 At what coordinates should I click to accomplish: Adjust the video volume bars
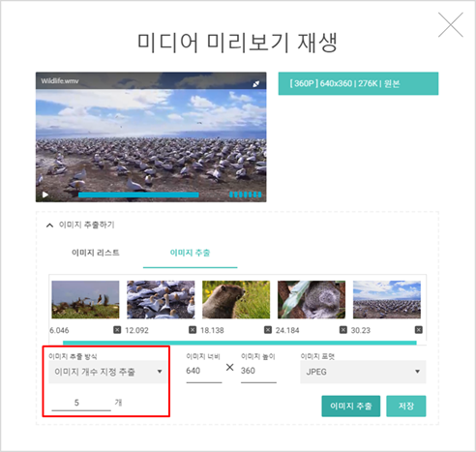click(246, 195)
